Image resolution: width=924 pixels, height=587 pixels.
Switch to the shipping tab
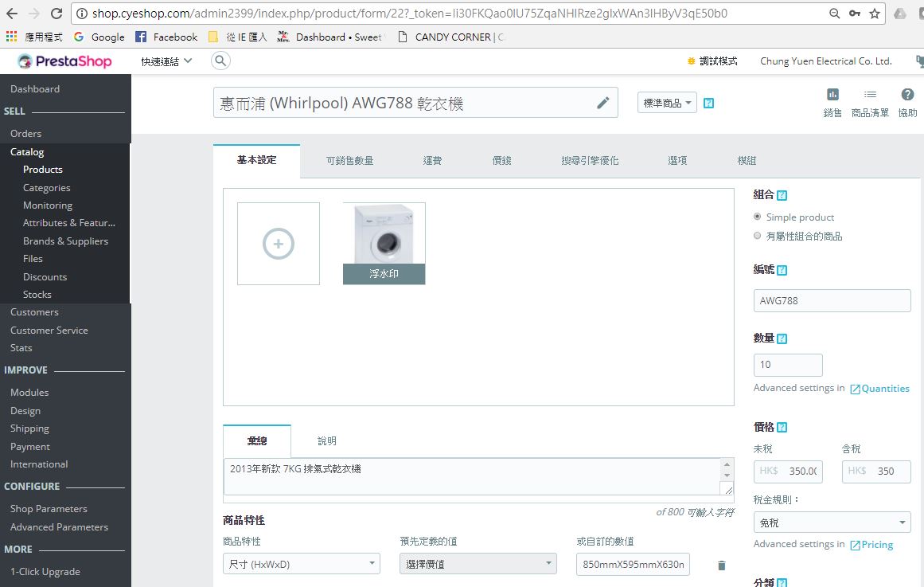(432, 160)
